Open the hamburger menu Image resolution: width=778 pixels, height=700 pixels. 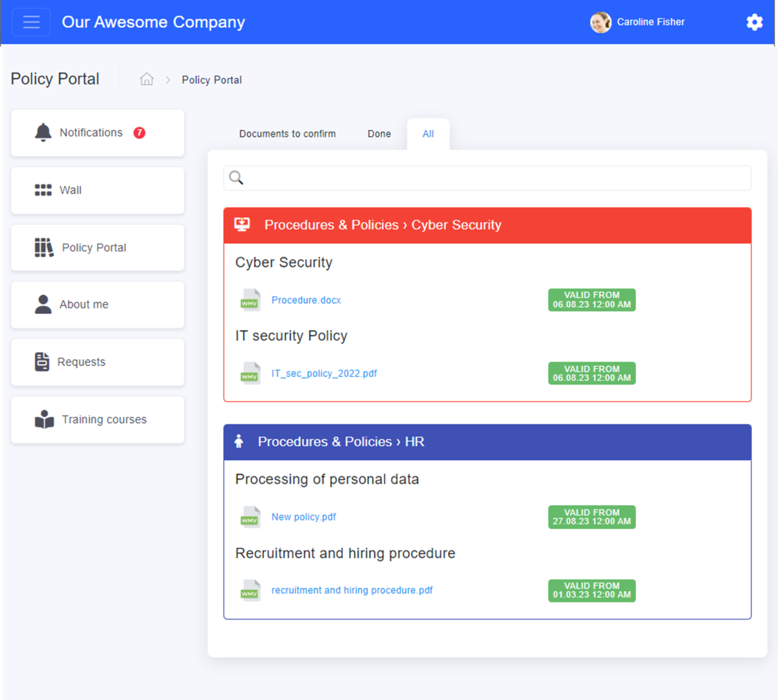[31, 22]
